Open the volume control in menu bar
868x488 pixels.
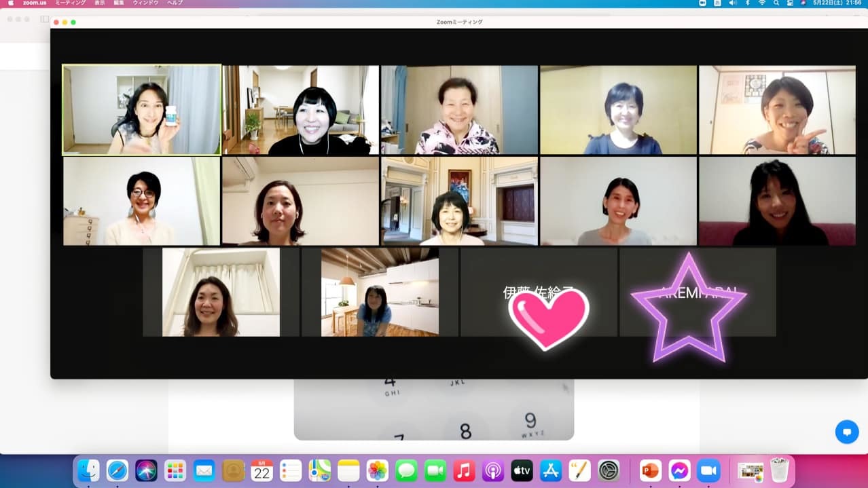pos(733,3)
